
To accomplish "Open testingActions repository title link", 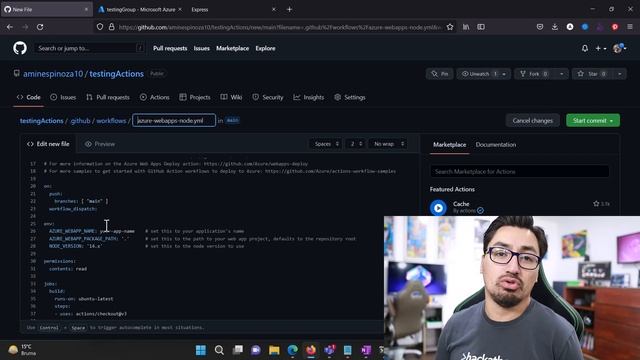I will coord(116,74).
